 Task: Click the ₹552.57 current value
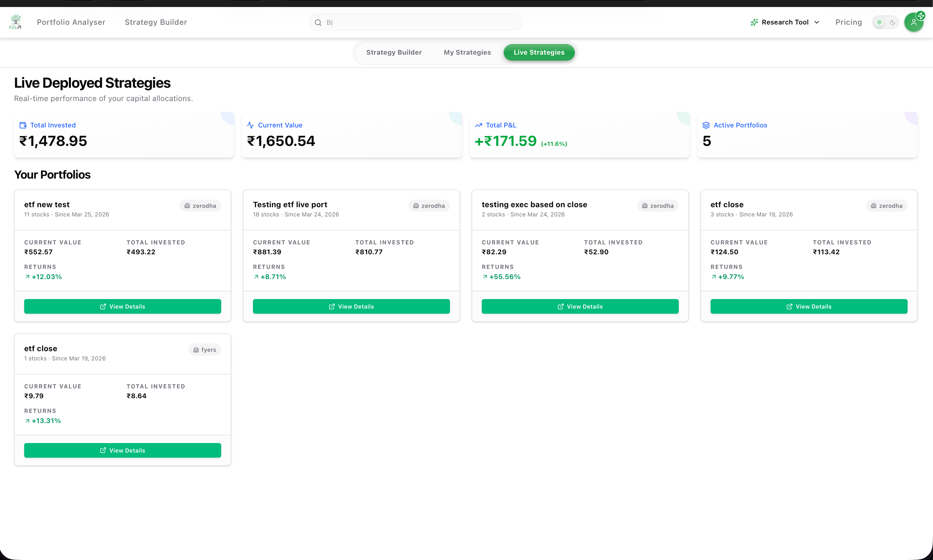tap(38, 252)
